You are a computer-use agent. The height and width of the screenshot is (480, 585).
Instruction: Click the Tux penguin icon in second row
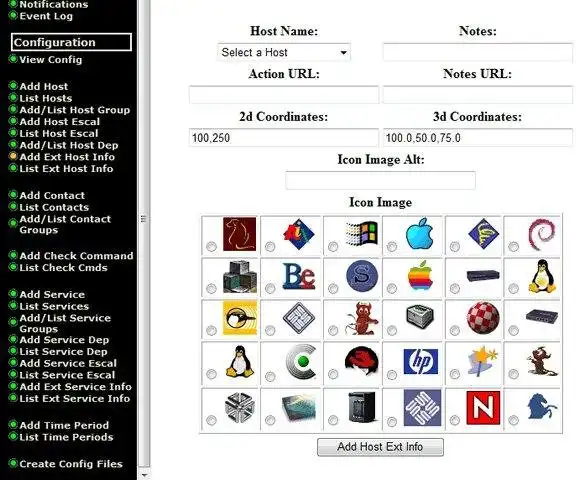542,276
